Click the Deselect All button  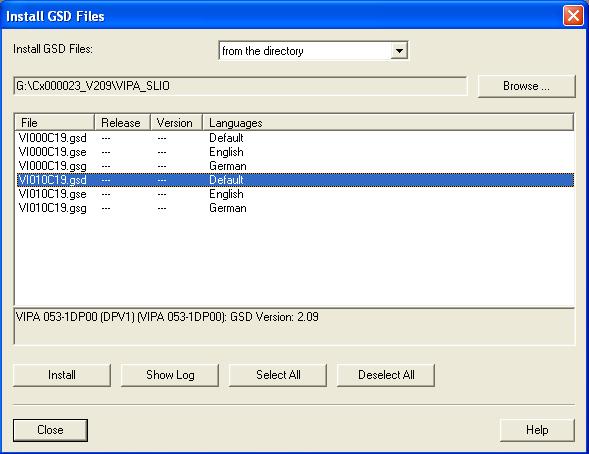point(386,375)
